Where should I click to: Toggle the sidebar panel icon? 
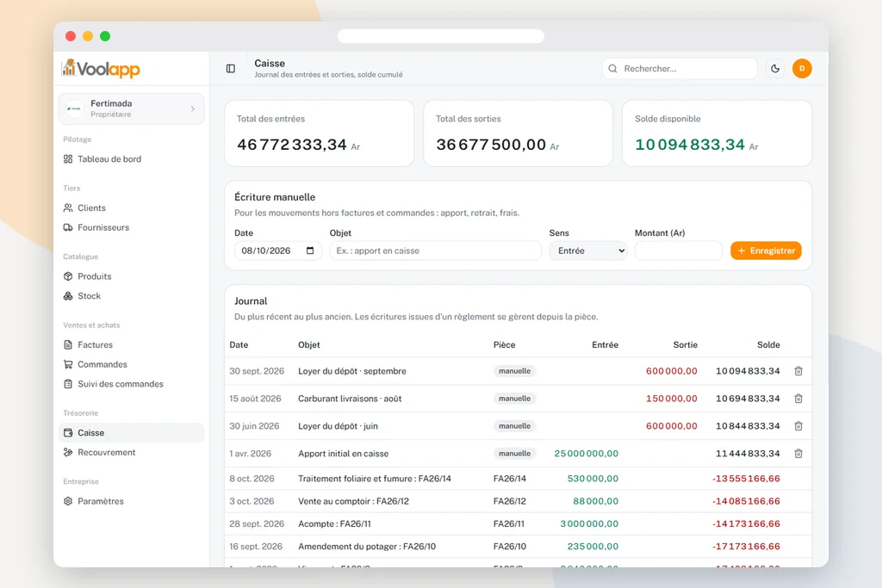pos(231,69)
